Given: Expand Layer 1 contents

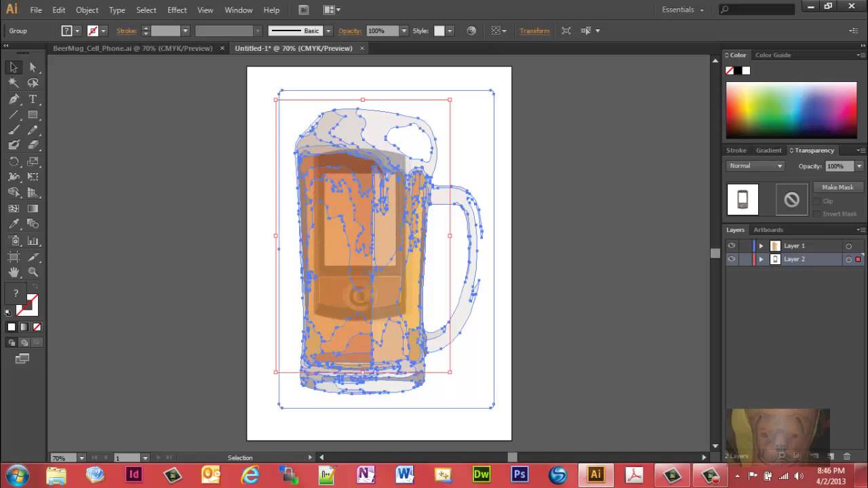Looking at the screenshot, I should (761, 246).
